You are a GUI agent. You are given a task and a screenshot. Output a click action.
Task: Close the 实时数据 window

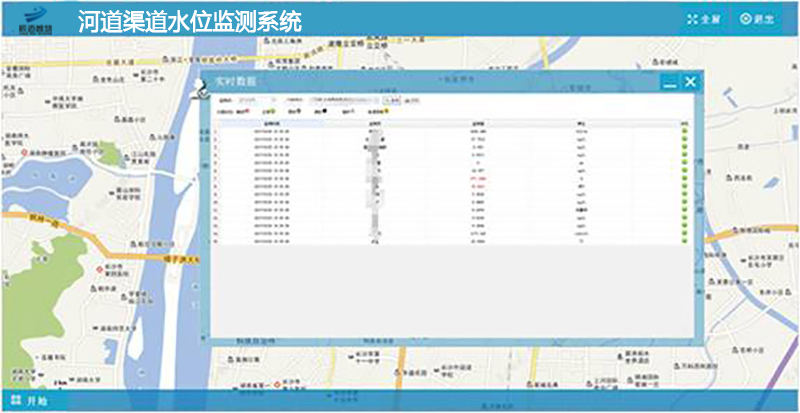click(x=690, y=83)
